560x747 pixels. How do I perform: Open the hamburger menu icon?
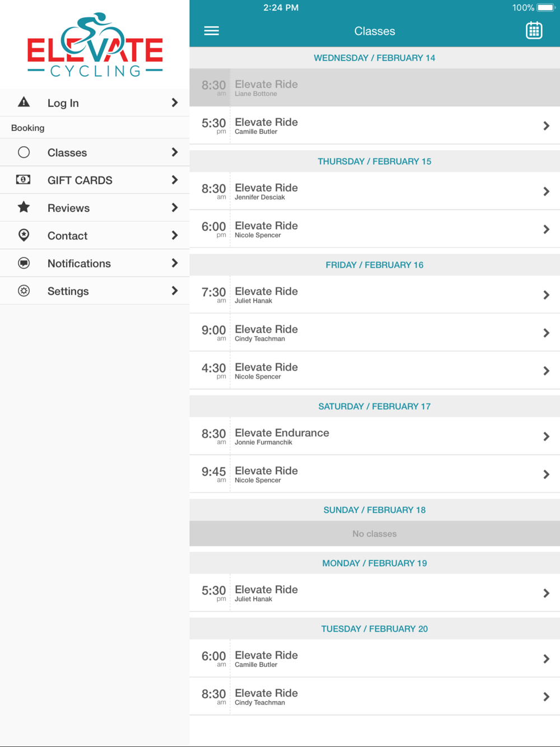[x=211, y=31]
